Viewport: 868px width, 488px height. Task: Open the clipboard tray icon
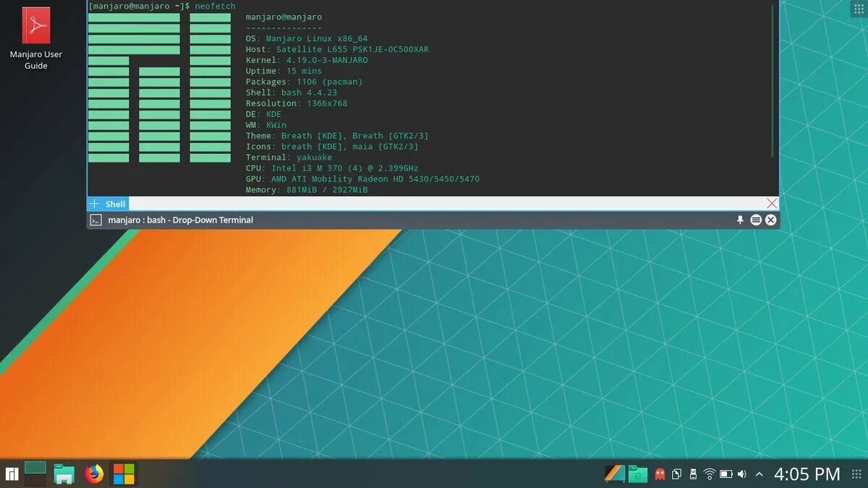[676, 474]
